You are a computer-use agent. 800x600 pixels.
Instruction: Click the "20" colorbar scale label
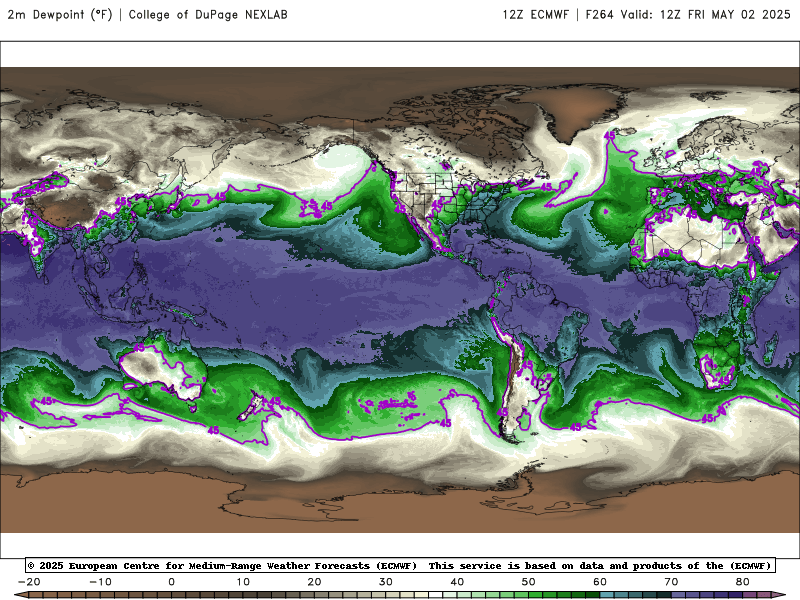[314, 582]
